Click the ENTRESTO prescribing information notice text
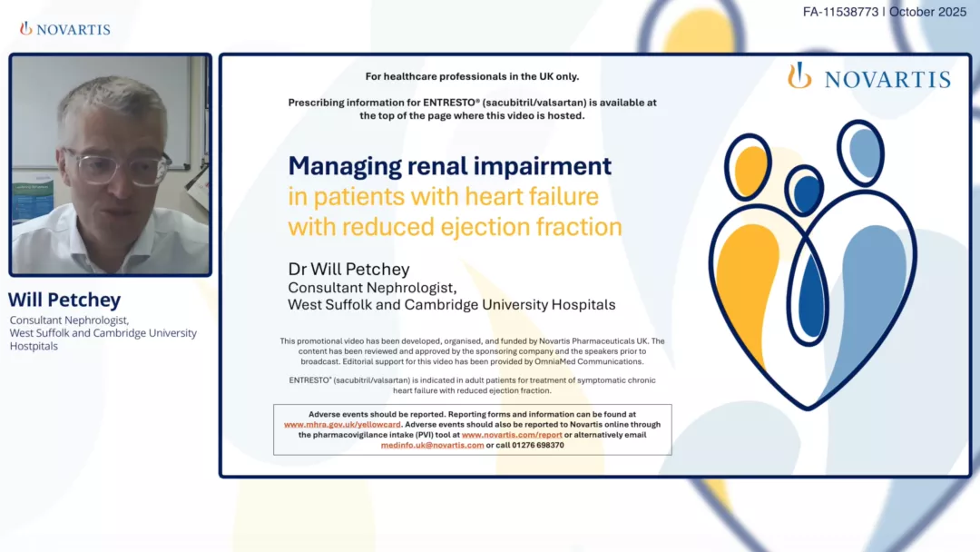This screenshot has width=980, height=552. tap(472, 109)
